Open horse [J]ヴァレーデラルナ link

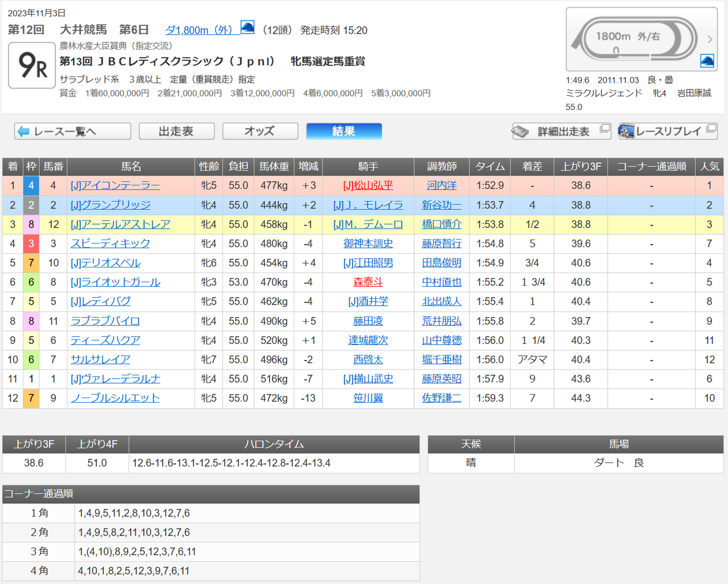click(x=115, y=379)
